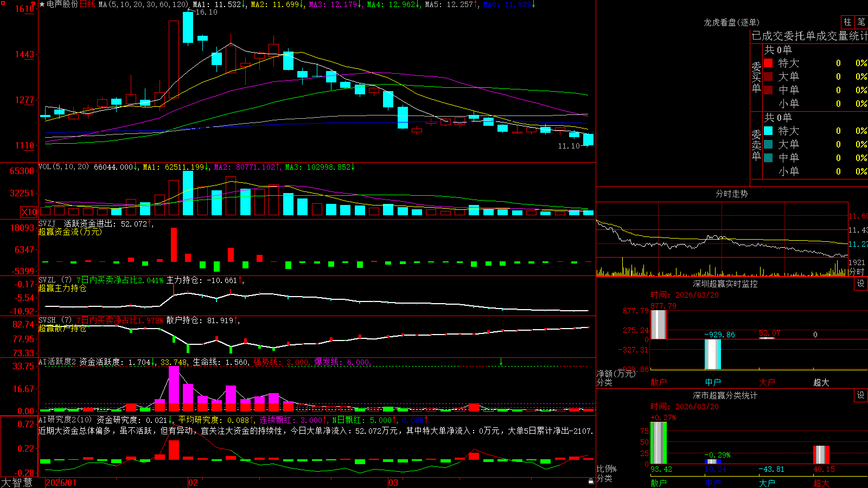Click the SVZJ indicator label
The width and height of the screenshot is (868, 488).
pyautogui.click(x=47, y=223)
